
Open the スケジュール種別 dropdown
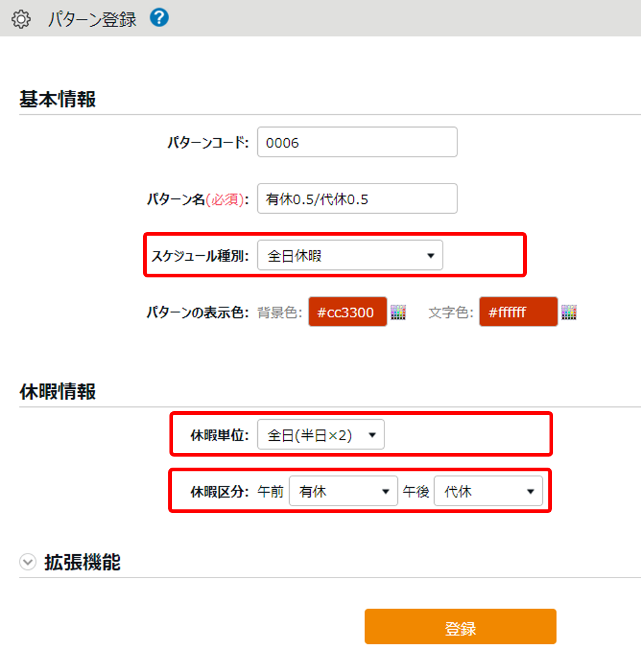click(x=350, y=255)
